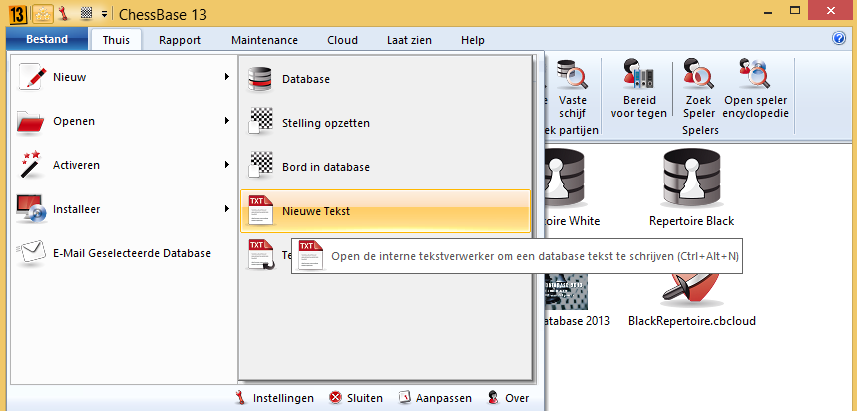857x411 pixels.
Task: Click the red-striped database cylinder icon
Action: (x=260, y=79)
